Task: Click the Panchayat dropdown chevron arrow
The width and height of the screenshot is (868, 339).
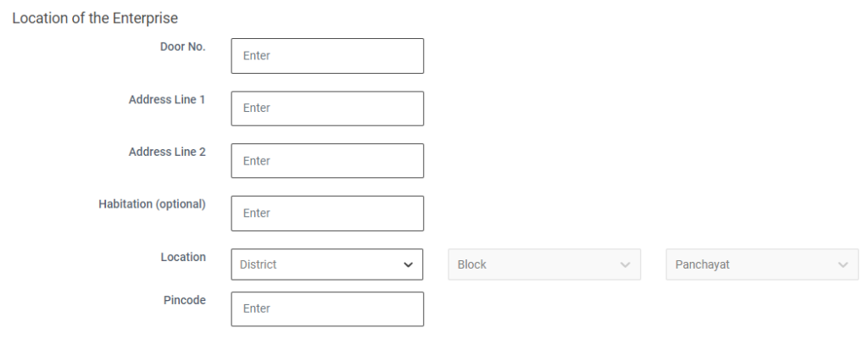Action: 843,265
